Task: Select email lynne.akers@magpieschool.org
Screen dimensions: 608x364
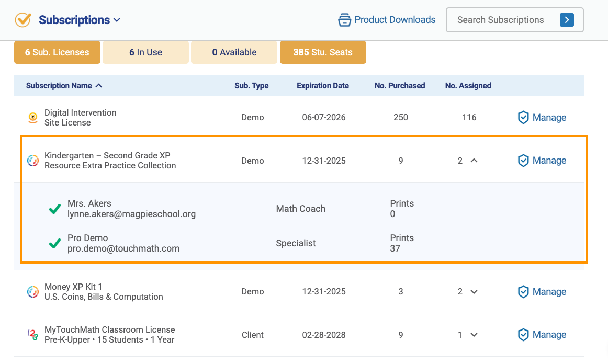Action: click(131, 214)
